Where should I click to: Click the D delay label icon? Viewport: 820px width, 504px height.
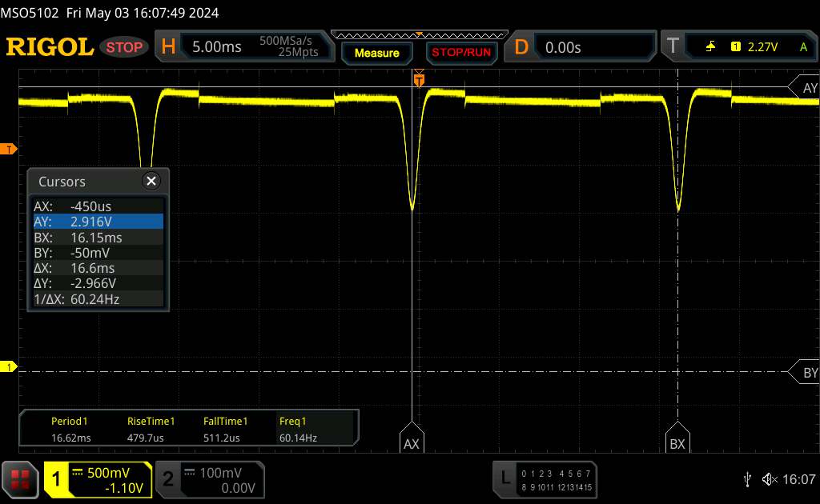(x=521, y=47)
